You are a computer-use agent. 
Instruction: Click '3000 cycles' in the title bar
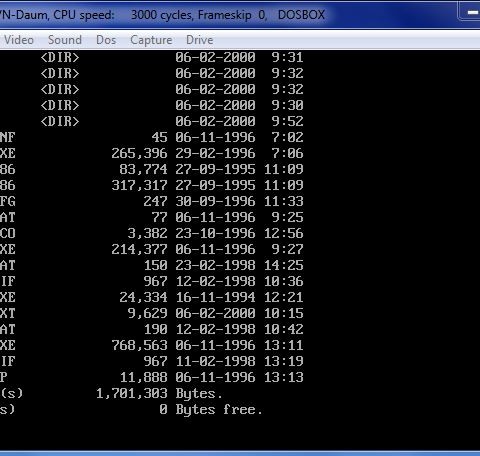pyautogui.click(x=161, y=15)
